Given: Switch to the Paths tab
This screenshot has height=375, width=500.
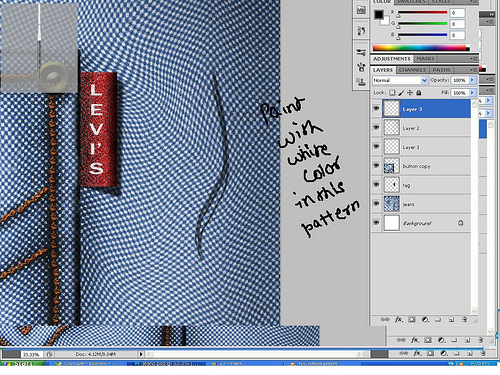Looking at the screenshot, I should [x=441, y=70].
